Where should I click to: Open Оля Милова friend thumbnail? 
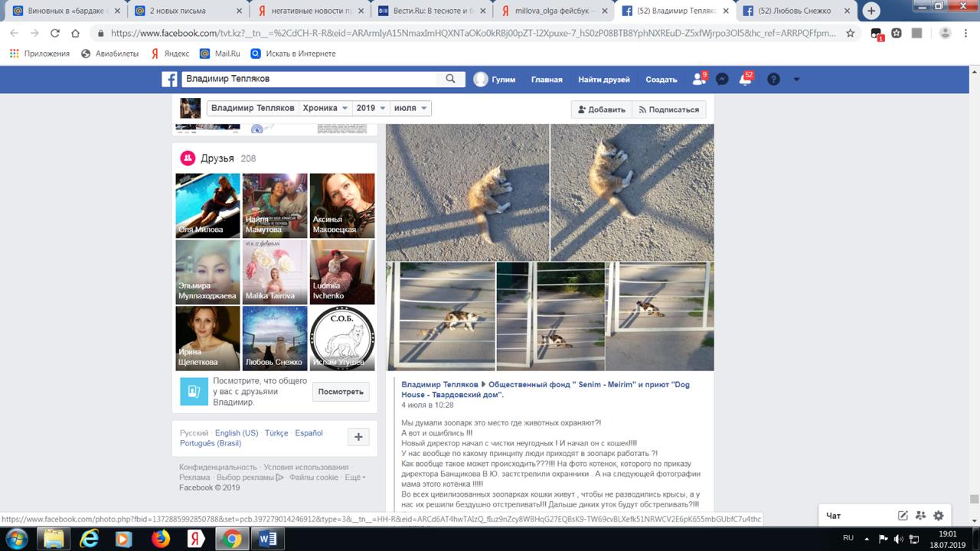pyautogui.click(x=207, y=205)
